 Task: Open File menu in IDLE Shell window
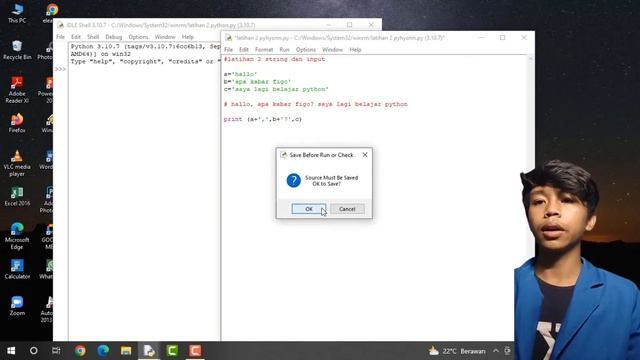coord(60,37)
